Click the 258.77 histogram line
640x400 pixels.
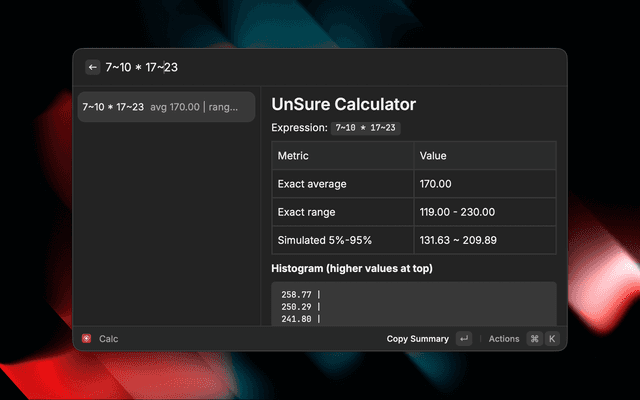tap(300, 295)
